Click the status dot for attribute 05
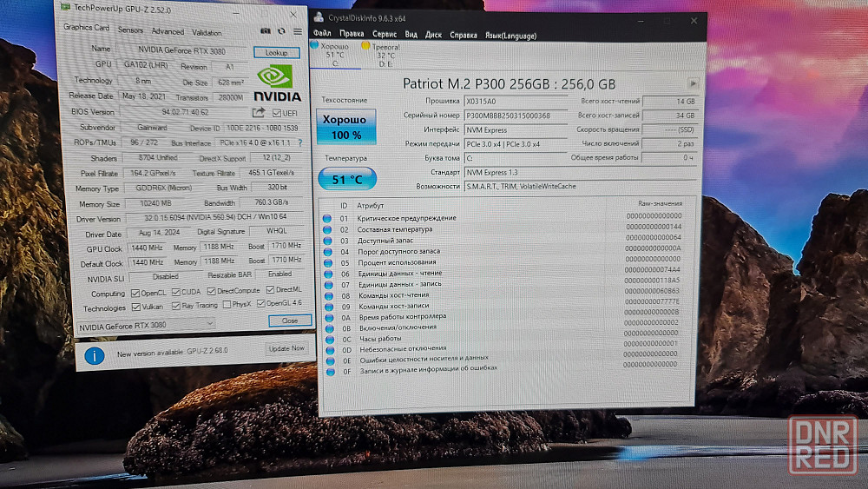Screen dimensions: 868x489 pyautogui.click(x=328, y=262)
